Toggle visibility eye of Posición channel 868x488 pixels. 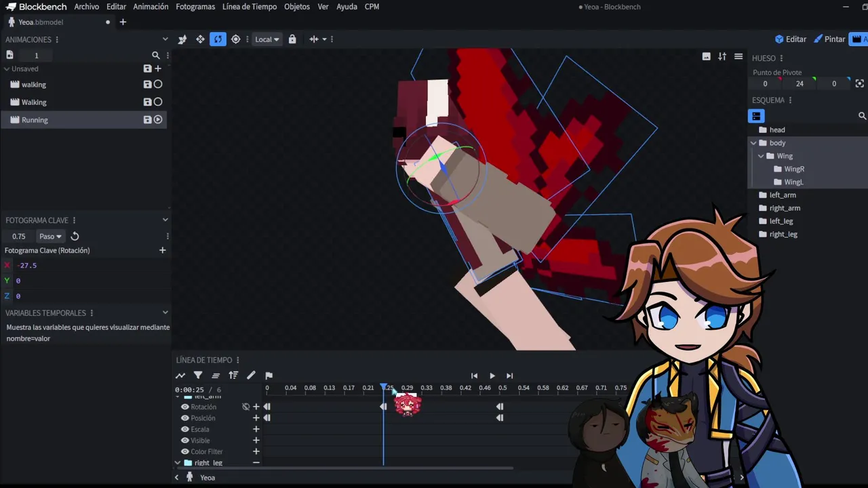pos(184,418)
